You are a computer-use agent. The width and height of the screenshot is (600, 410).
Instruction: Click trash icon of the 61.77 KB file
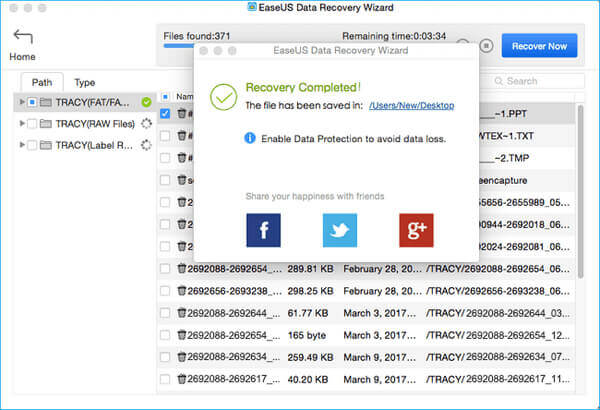coord(181,313)
